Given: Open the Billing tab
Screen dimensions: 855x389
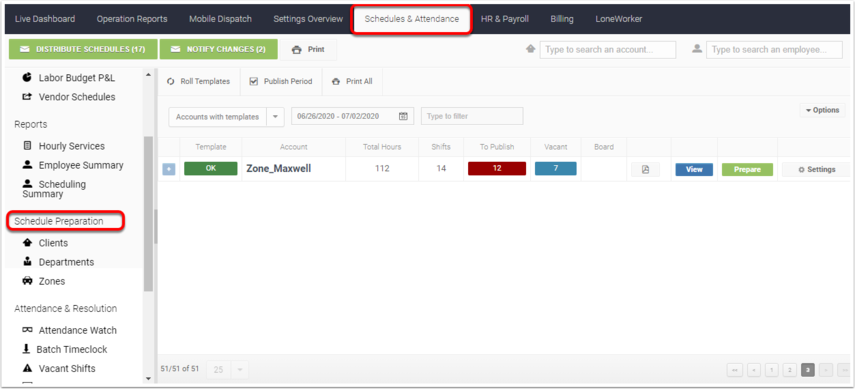Looking at the screenshot, I should tap(562, 19).
